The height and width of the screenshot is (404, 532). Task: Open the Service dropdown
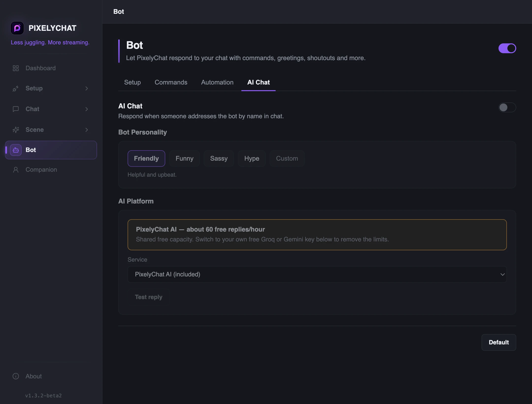pyautogui.click(x=317, y=274)
